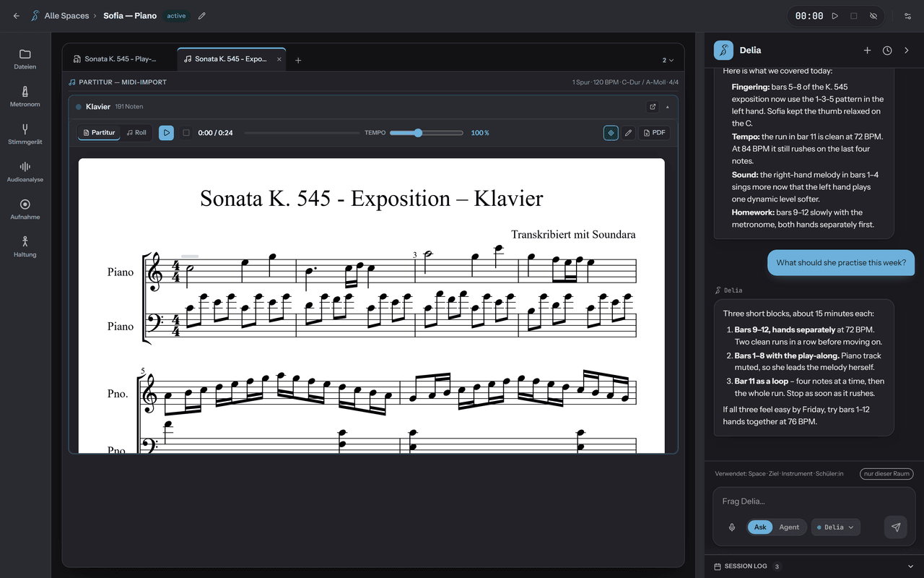Toggle the follow-cursor target button
The height and width of the screenshot is (578, 924).
pyautogui.click(x=611, y=133)
